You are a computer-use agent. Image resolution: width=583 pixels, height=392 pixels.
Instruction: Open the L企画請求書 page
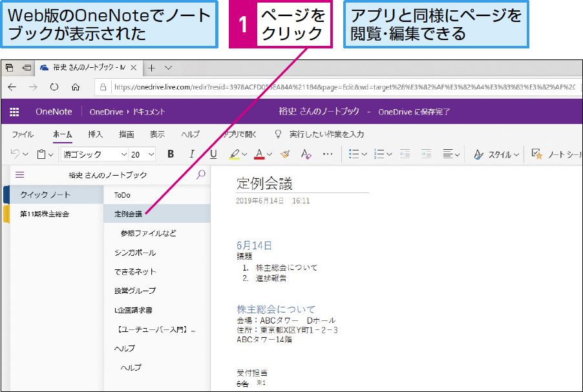pos(157,310)
